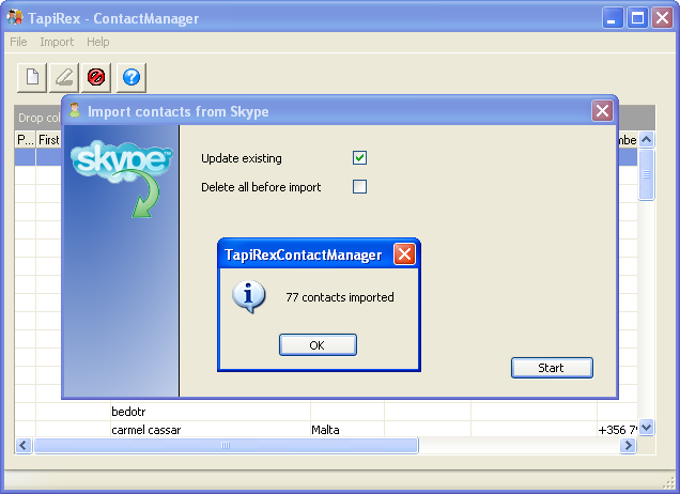Viewport: 680px width, 494px height.
Task: Close the TapiRexContactManager message box
Action: pos(404,254)
